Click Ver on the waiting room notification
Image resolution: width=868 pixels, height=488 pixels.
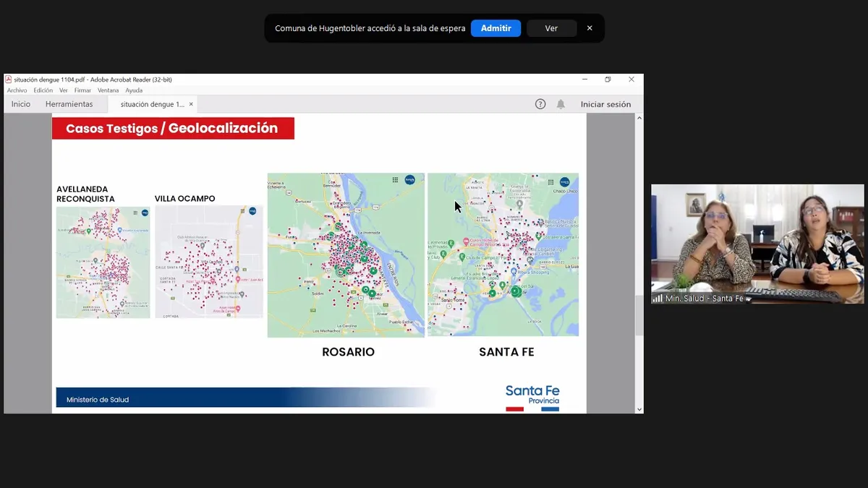click(551, 28)
